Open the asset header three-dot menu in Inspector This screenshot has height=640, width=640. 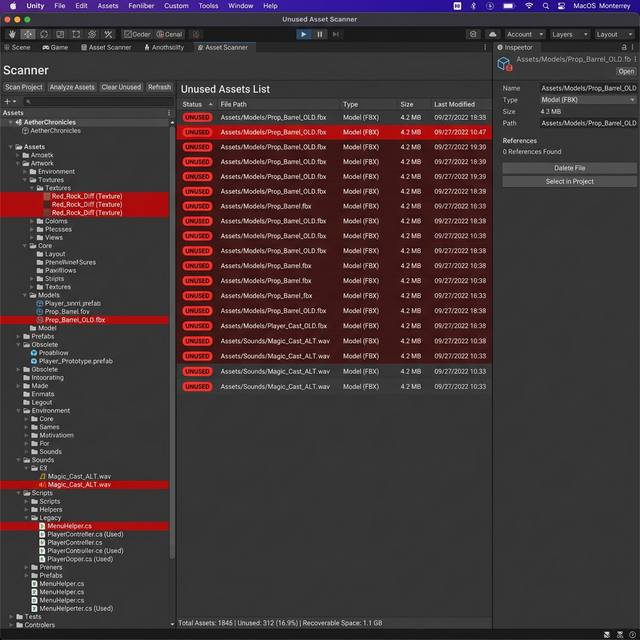[x=635, y=59]
